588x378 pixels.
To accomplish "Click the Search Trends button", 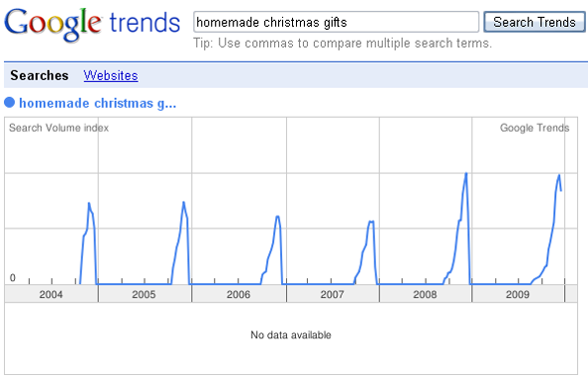I will pyautogui.click(x=534, y=22).
